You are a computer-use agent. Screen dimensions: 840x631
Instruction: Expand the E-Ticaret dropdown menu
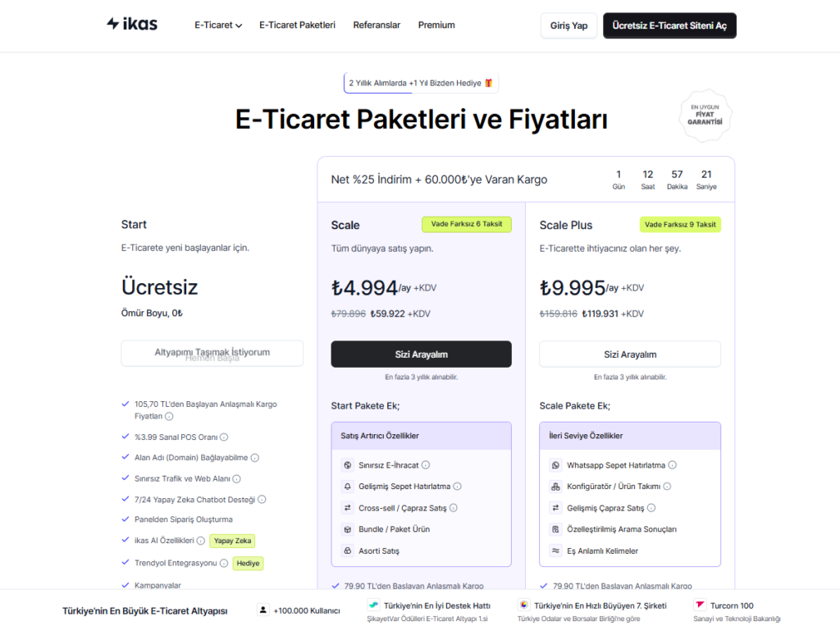pyautogui.click(x=218, y=25)
